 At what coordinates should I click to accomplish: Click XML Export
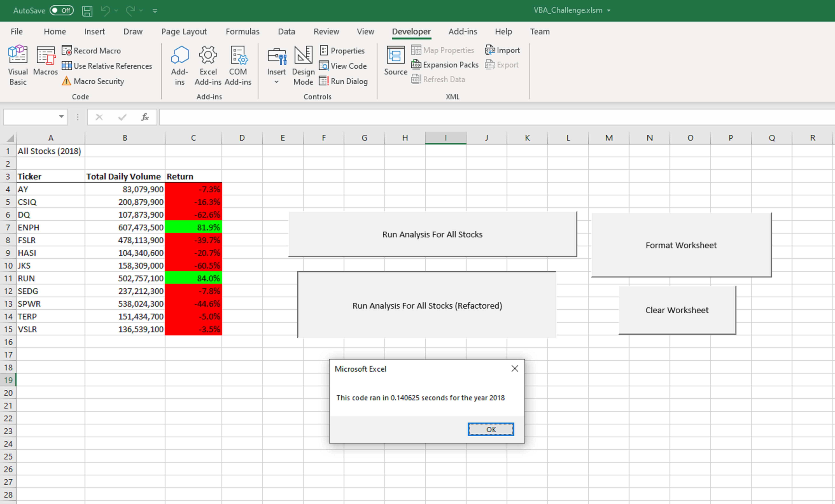tap(502, 65)
